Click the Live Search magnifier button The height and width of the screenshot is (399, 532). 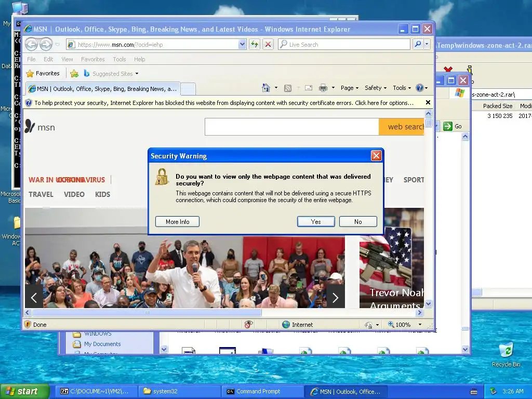[x=418, y=44]
